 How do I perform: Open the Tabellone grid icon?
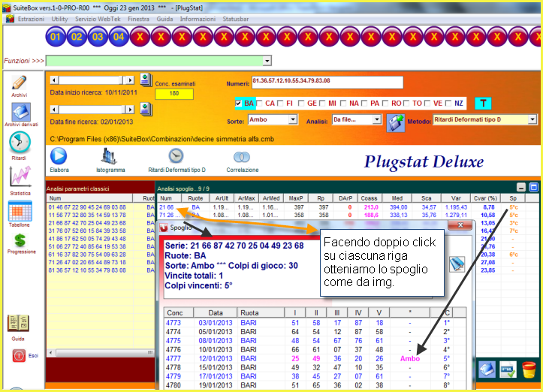pyautogui.click(x=20, y=211)
